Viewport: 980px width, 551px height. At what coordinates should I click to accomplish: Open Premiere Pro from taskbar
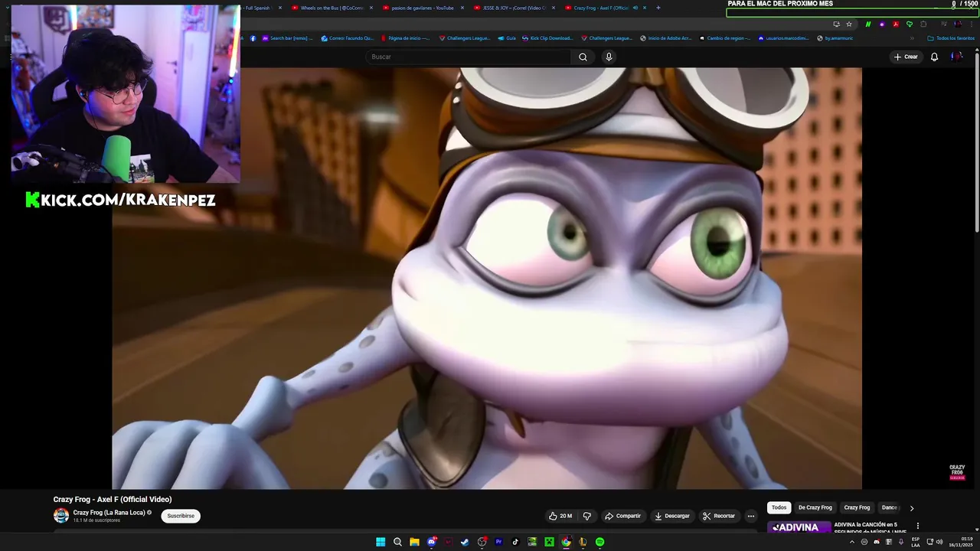tap(498, 542)
